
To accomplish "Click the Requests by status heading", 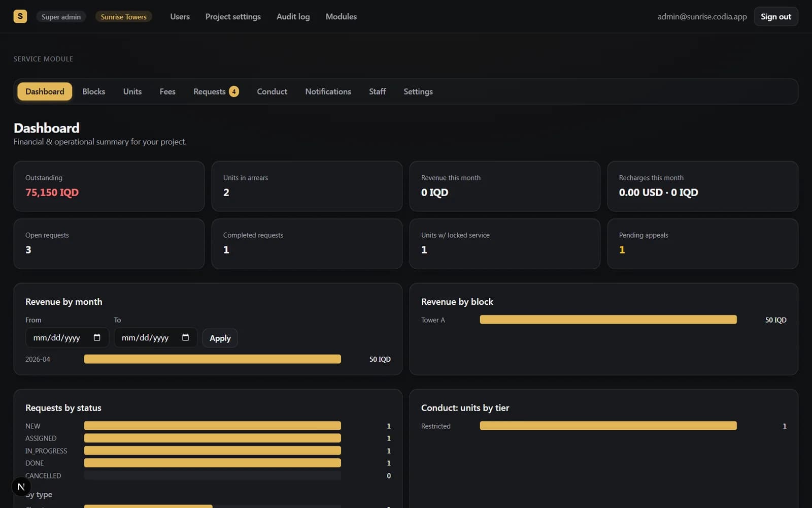I will (x=63, y=408).
